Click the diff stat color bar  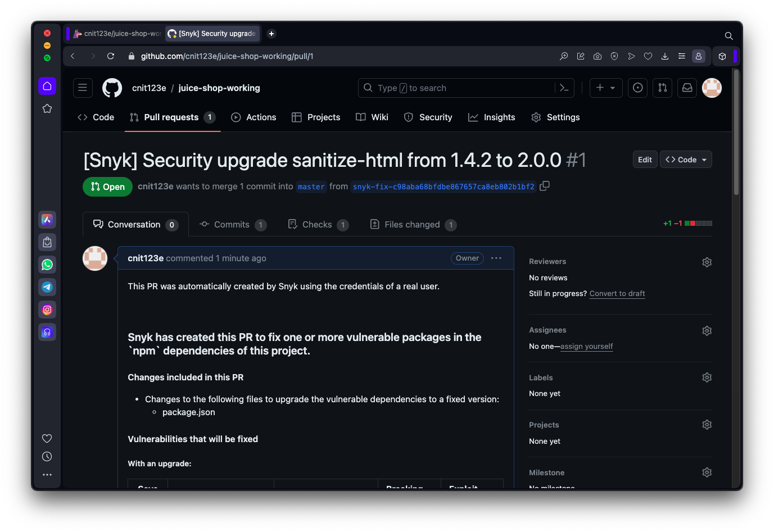[698, 224]
